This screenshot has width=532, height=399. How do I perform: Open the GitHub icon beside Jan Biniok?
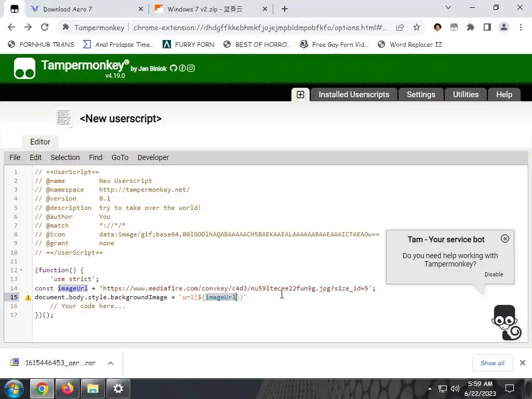tap(174, 68)
